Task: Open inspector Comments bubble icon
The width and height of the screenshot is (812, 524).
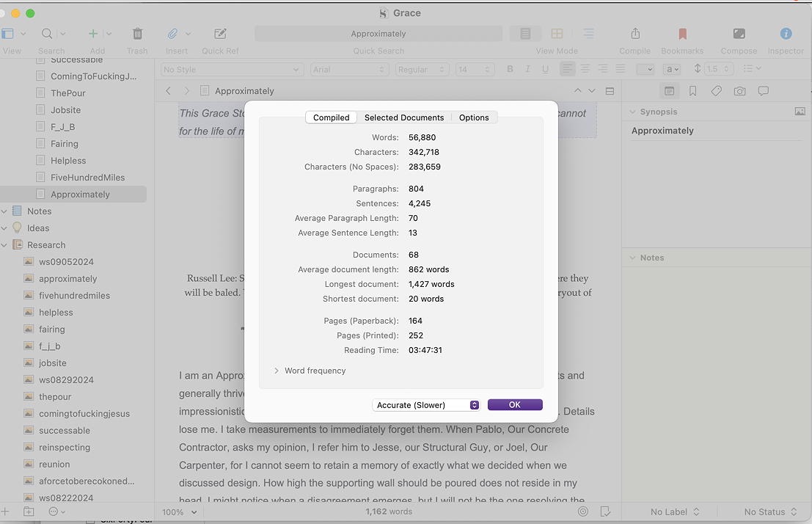Action: coord(763,91)
